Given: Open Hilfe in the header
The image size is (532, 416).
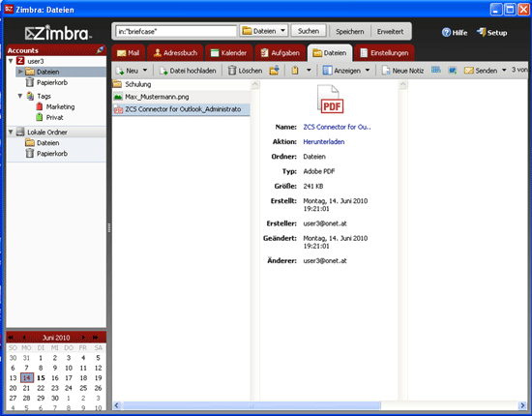Looking at the screenshot, I should point(455,33).
